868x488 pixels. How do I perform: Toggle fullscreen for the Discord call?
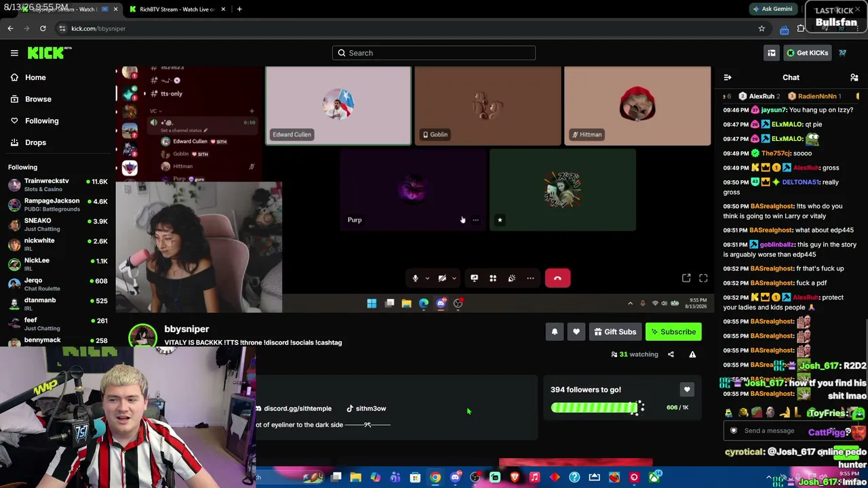coord(703,279)
